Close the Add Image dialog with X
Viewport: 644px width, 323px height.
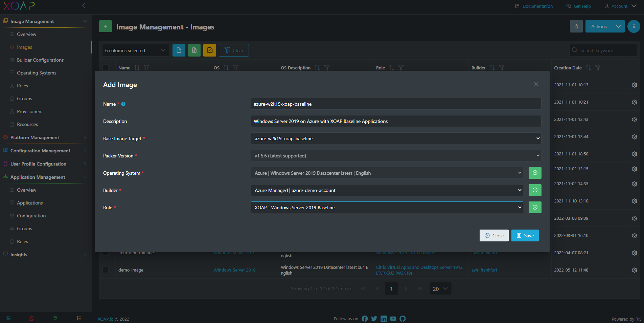pos(536,84)
